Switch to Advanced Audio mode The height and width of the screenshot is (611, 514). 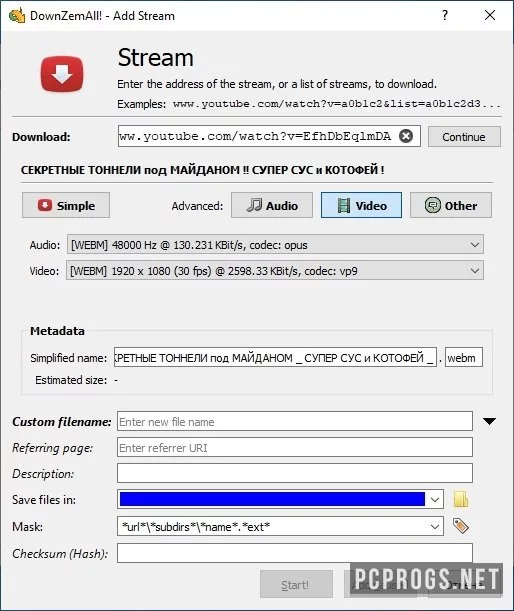[272, 205]
